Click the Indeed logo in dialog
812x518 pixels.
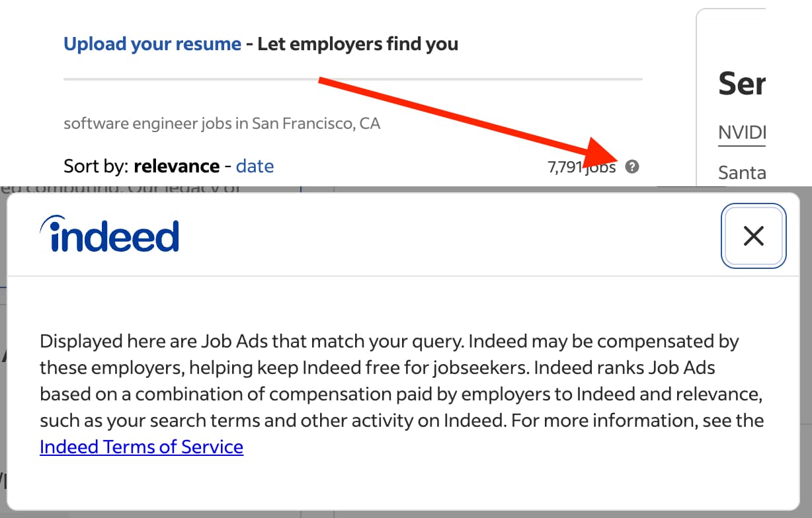(x=110, y=236)
